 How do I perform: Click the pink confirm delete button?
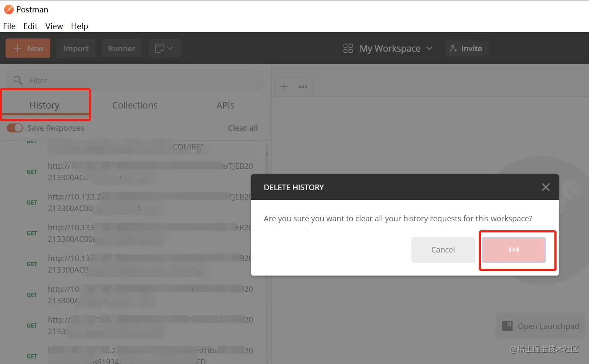pyautogui.click(x=514, y=250)
